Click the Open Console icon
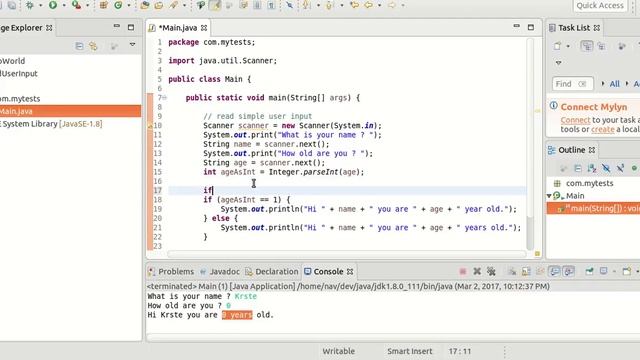The height and width of the screenshot is (360, 640). 627,271
